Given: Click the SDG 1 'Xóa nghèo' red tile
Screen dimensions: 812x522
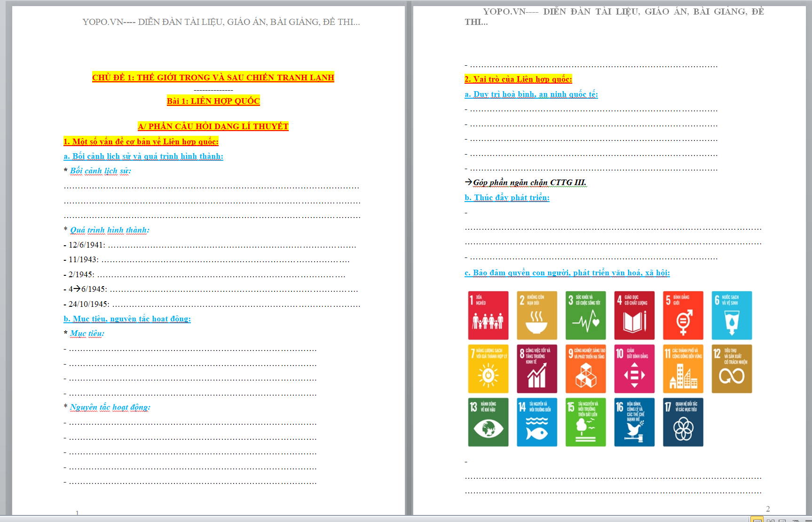Looking at the screenshot, I should click(488, 315).
